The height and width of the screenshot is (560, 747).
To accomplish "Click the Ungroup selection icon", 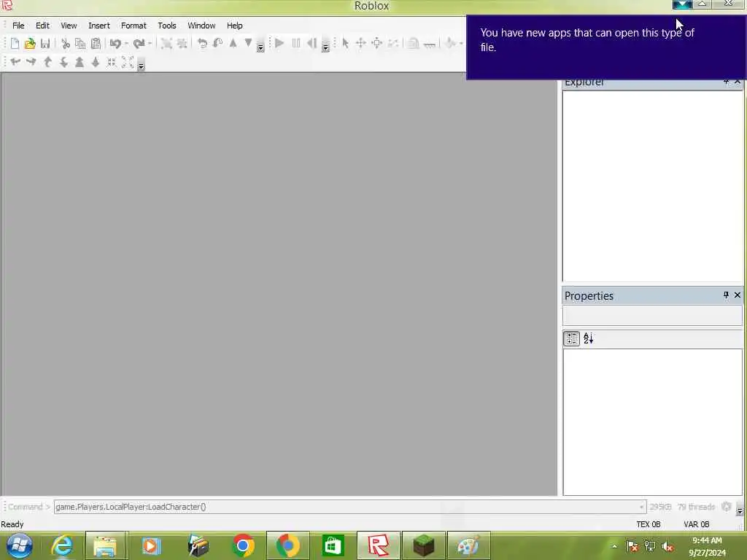I will [x=182, y=44].
